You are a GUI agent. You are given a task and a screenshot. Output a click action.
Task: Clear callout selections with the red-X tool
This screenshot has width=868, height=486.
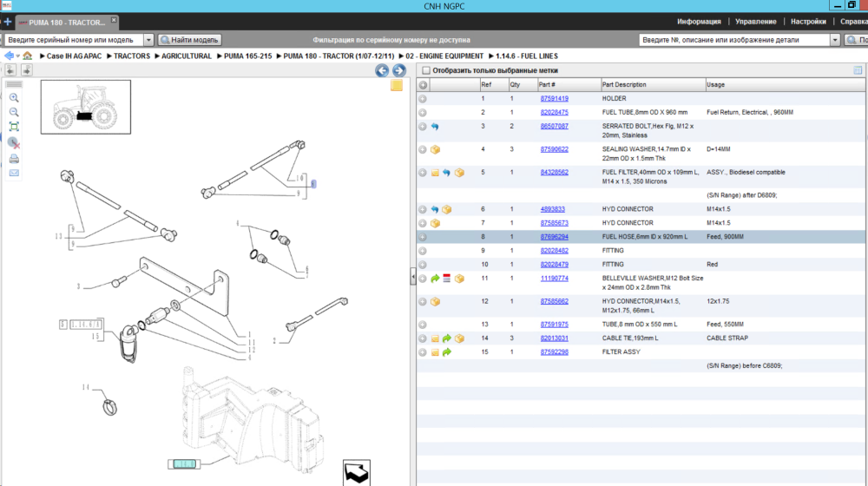point(14,143)
